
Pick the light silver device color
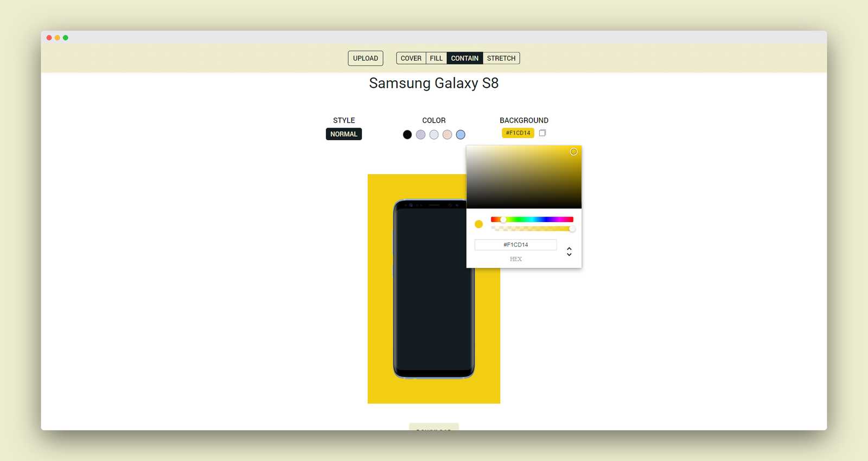[x=434, y=135]
